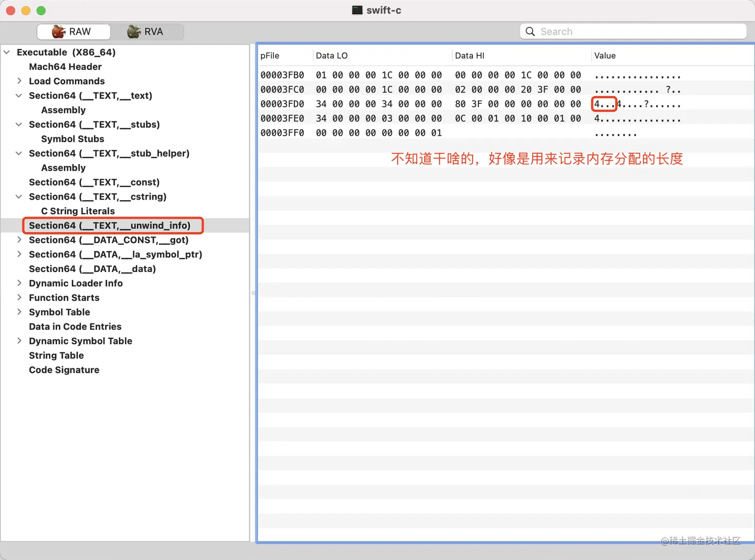Screen dimensions: 755x560
Task: Select row with offset 00003FC0
Action: tap(505, 90)
